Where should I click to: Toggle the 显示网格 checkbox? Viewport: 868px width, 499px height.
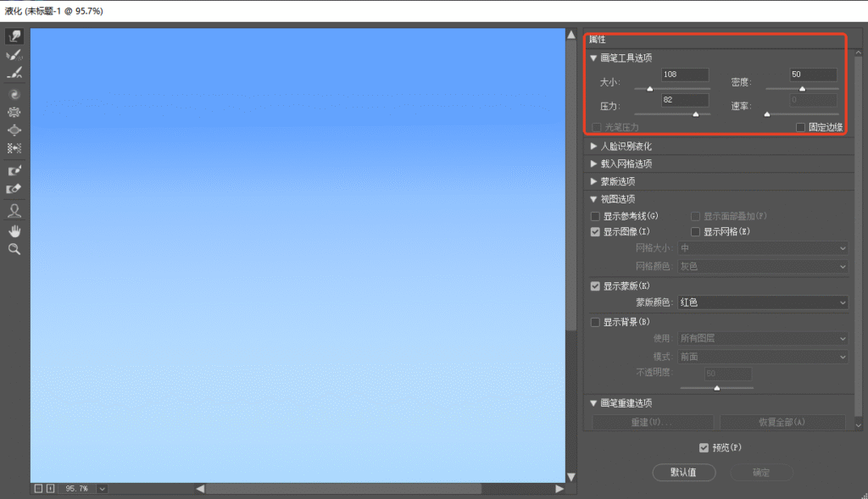(x=695, y=231)
